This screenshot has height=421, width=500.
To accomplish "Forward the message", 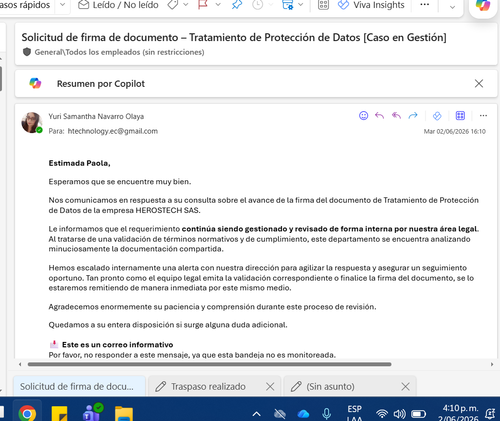I will point(413,116).
